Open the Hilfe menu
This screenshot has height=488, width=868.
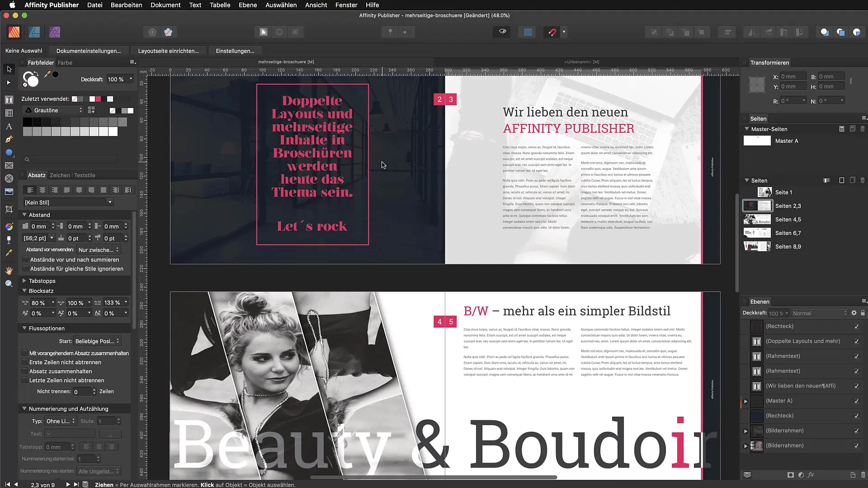click(x=372, y=5)
